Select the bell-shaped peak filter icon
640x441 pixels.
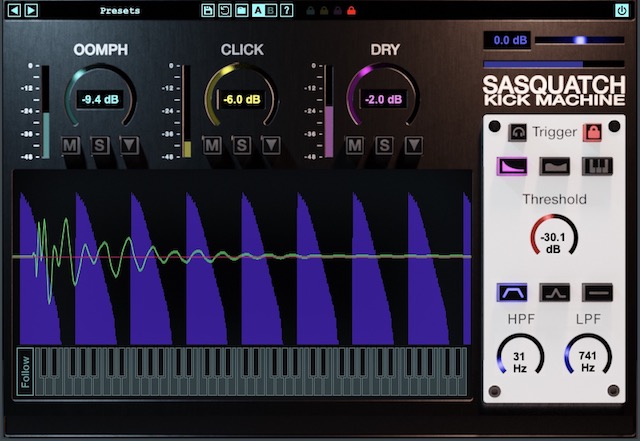(555, 292)
